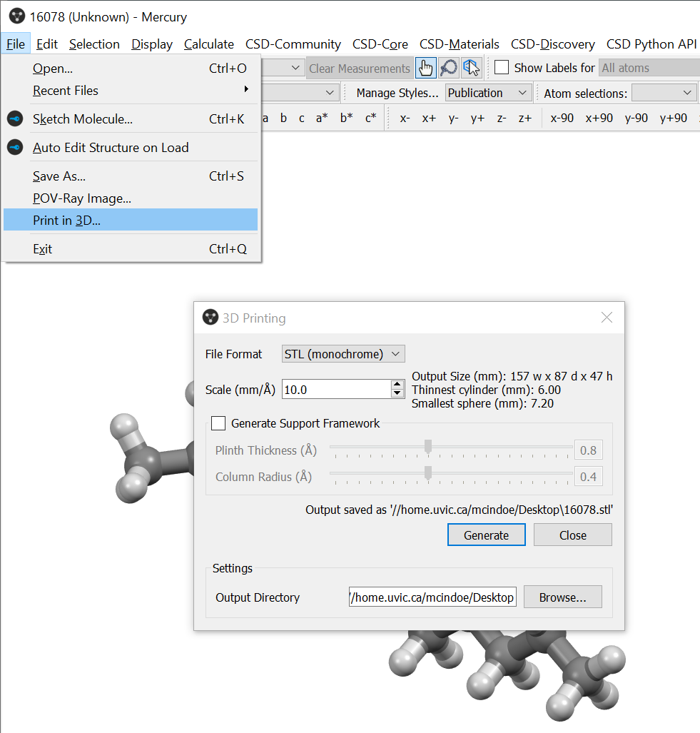The image size is (700, 733).
Task: Open the Display menu
Action: click(x=152, y=44)
